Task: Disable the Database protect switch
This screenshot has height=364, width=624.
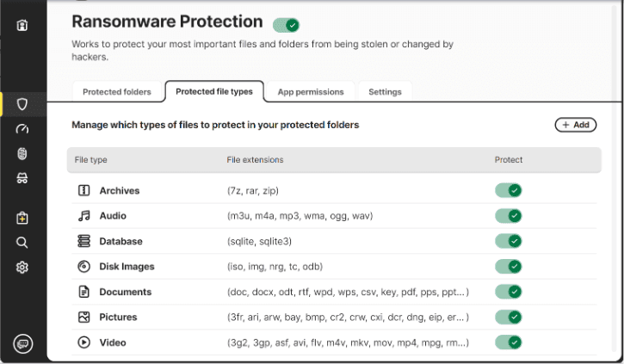Action: click(508, 241)
